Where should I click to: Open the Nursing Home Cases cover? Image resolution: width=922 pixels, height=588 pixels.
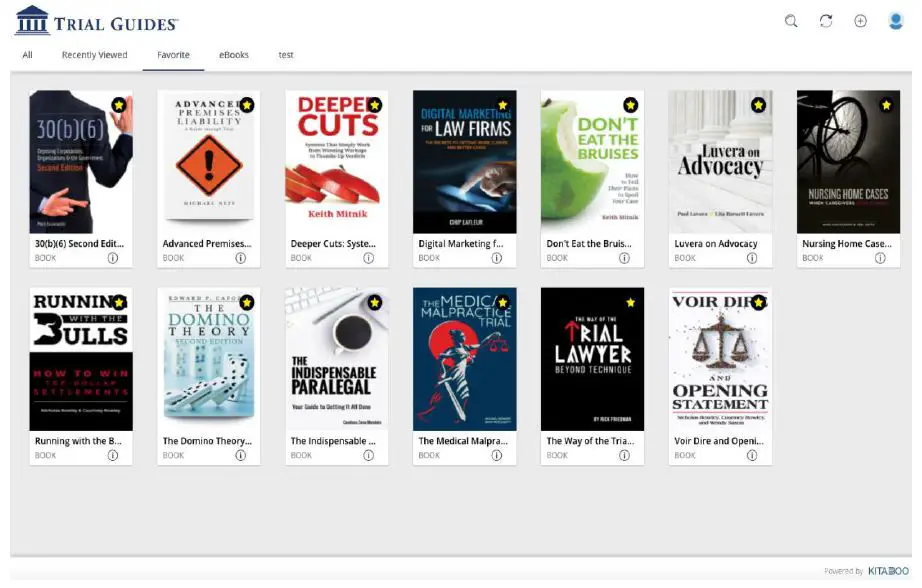coord(848,162)
